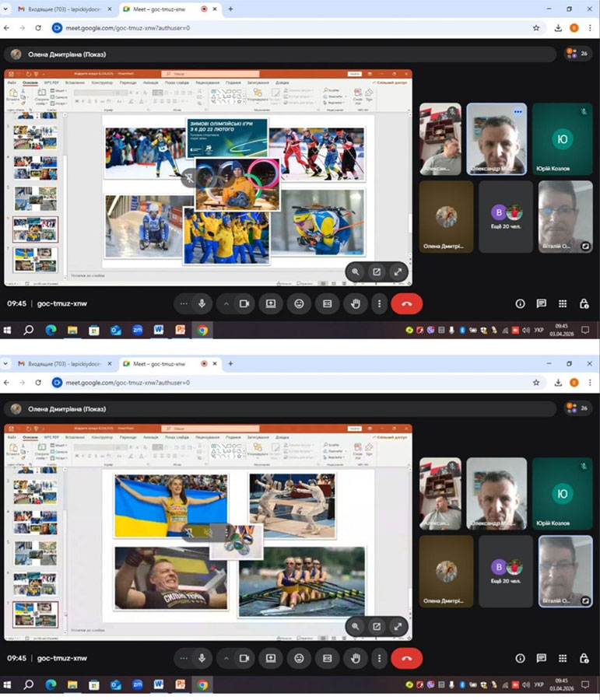Raise hand in the rowing slide window
The width and height of the screenshot is (600, 700).
pyautogui.click(x=355, y=658)
